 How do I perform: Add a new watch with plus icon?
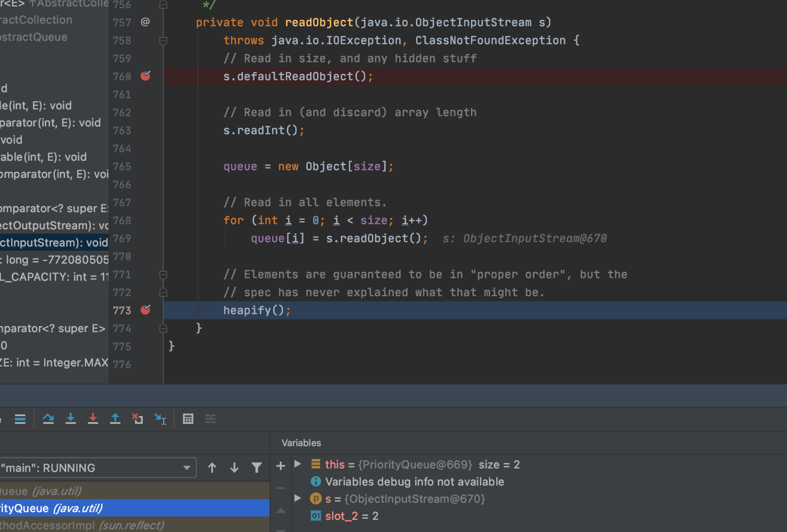point(280,466)
